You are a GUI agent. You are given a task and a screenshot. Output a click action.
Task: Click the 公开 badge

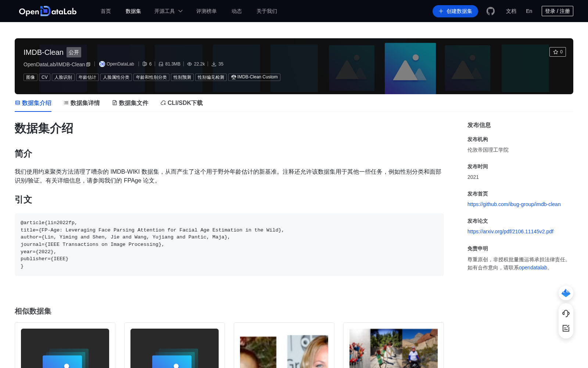pyautogui.click(x=74, y=52)
